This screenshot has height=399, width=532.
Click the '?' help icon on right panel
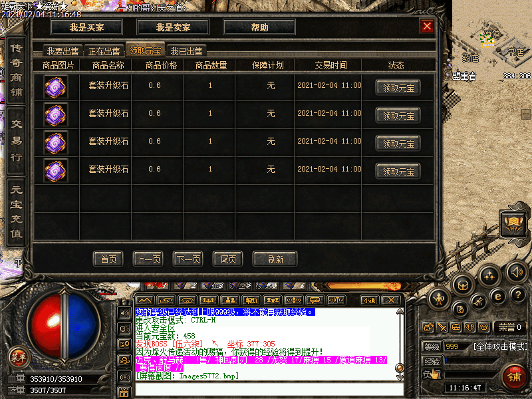click(516, 295)
